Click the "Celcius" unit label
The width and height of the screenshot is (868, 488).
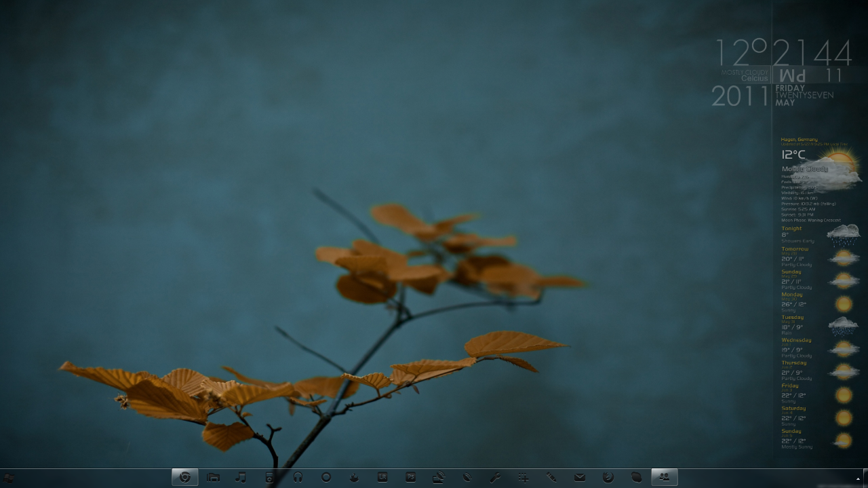click(x=755, y=79)
